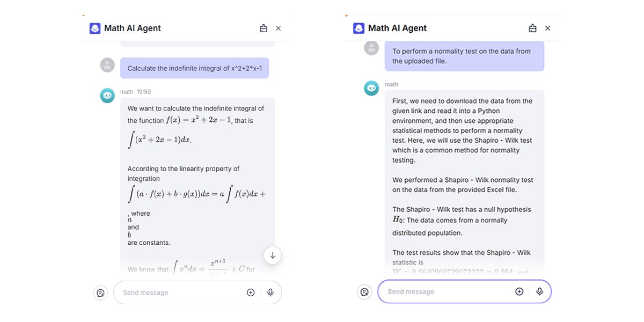Select the bot avatar beside the integral answer
Screen dimensions: 644x322
click(107, 95)
